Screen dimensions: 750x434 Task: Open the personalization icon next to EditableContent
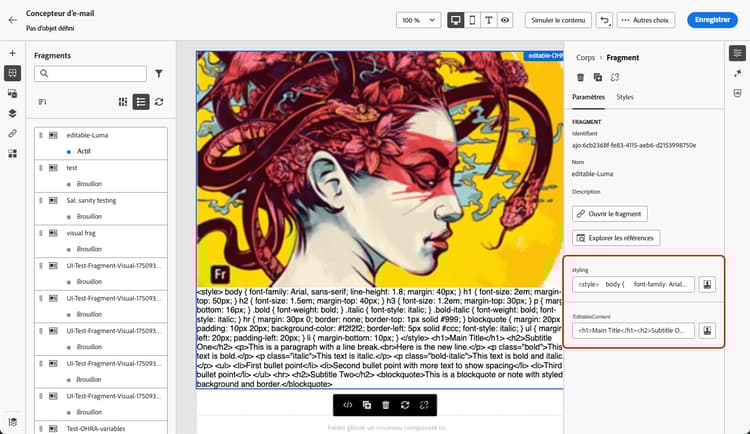click(x=707, y=331)
